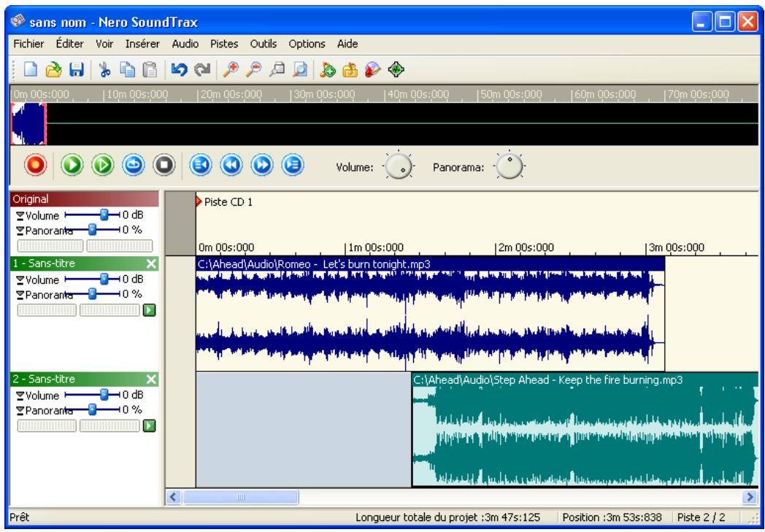The height and width of the screenshot is (532, 765).
Task: Click track 2 panorama slider handle
Action: (92, 409)
